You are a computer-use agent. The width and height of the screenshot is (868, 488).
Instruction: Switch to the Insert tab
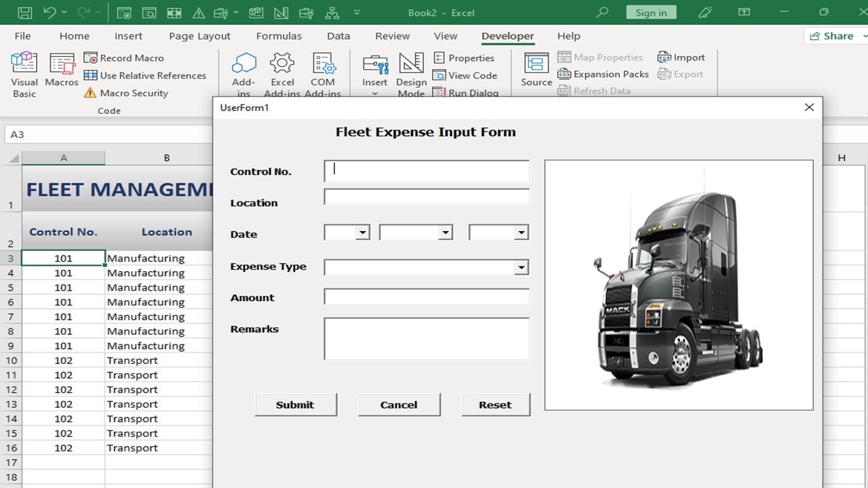tap(128, 36)
